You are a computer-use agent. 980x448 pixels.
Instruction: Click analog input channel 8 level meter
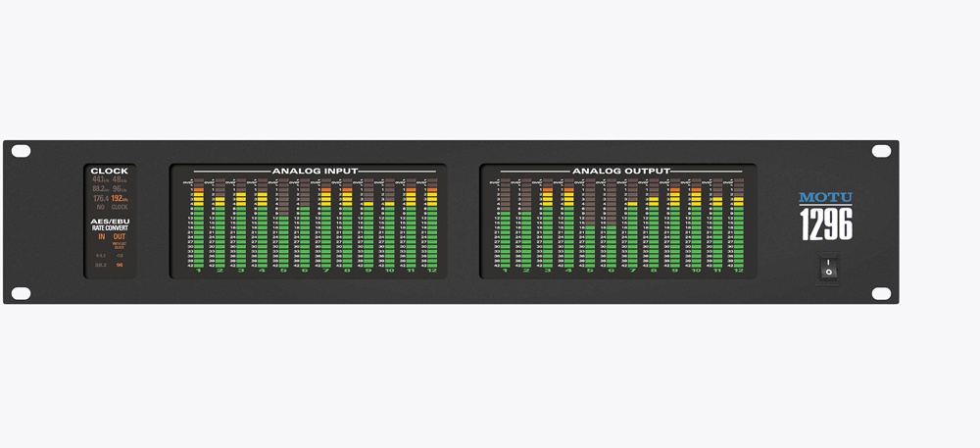tap(347, 224)
